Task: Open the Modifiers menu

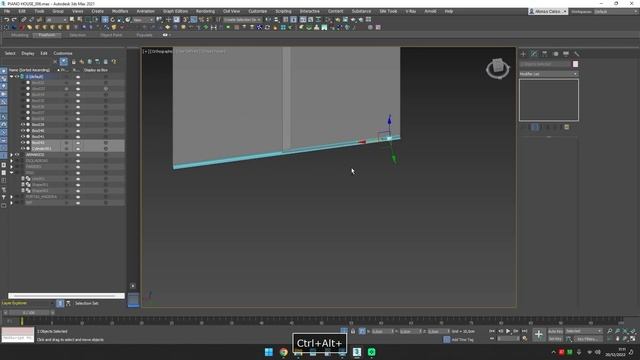Action: click(120, 11)
